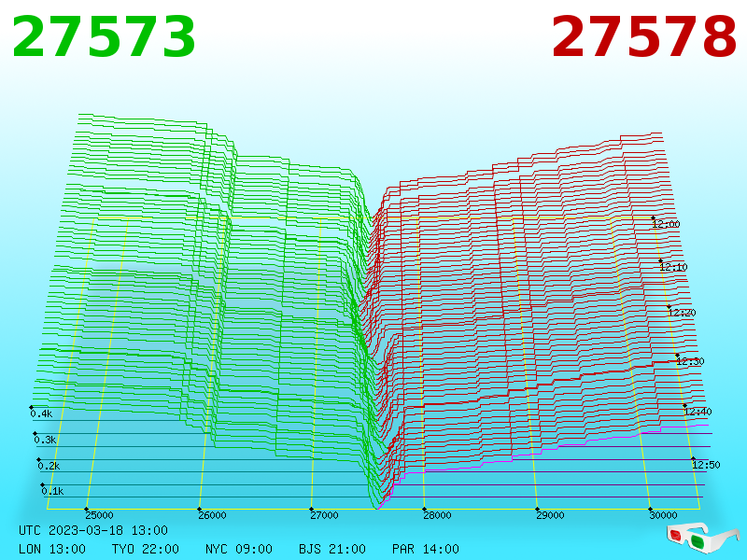Click the BJS 21:00 clock text
The height and width of the screenshot is (560, 747).
(x=332, y=549)
